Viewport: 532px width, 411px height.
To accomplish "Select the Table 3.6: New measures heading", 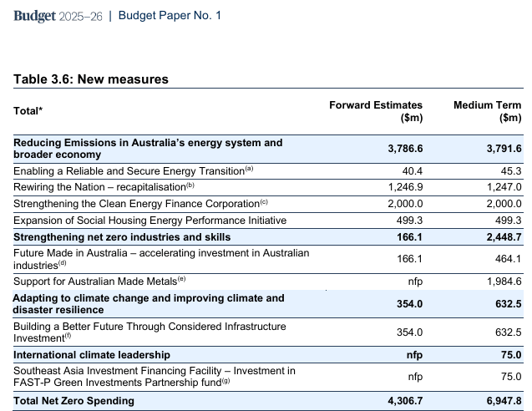I will coord(91,79).
